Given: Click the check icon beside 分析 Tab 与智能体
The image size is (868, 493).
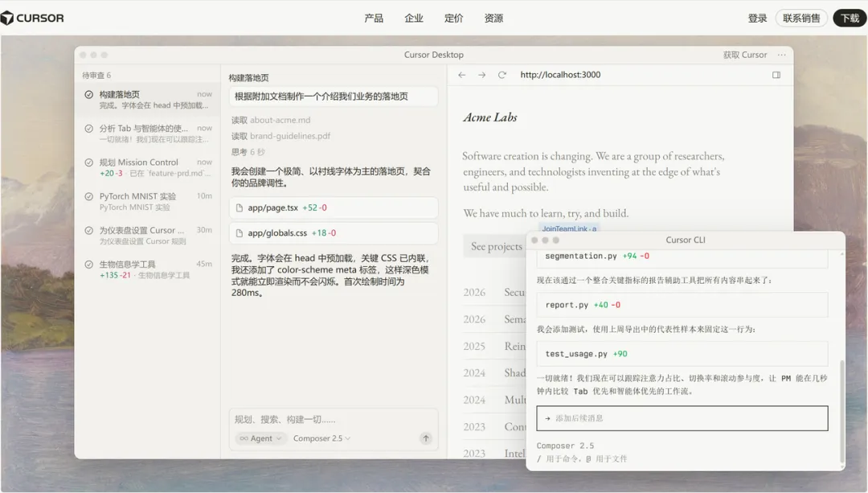Looking at the screenshot, I should (x=88, y=129).
